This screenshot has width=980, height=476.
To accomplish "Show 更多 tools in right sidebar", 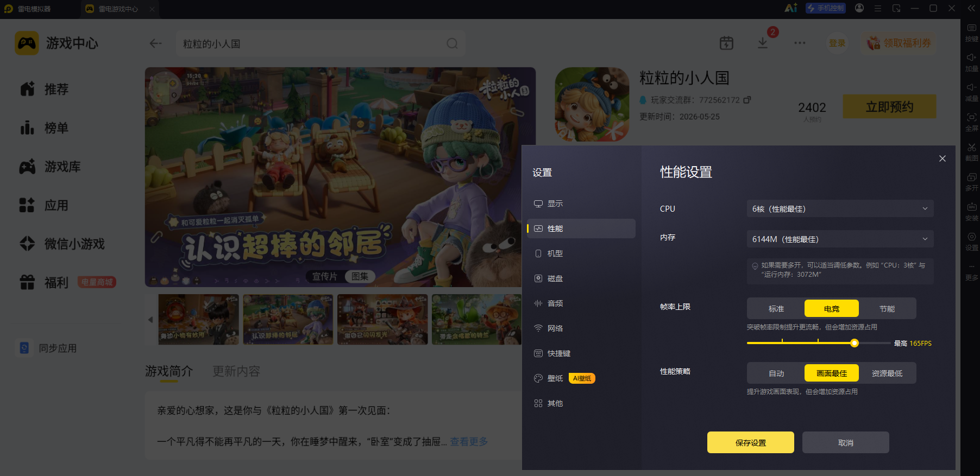I will (972, 271).
